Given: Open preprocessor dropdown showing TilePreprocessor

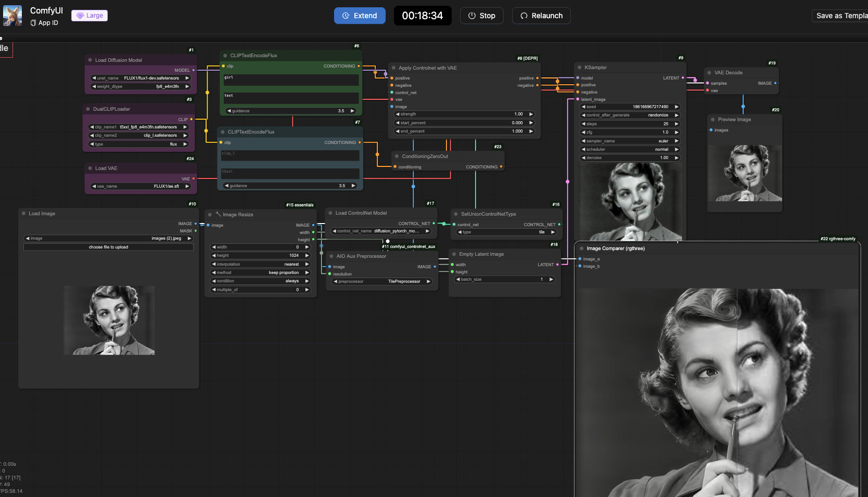Looking at the screenshot, I should click(382, 281).
